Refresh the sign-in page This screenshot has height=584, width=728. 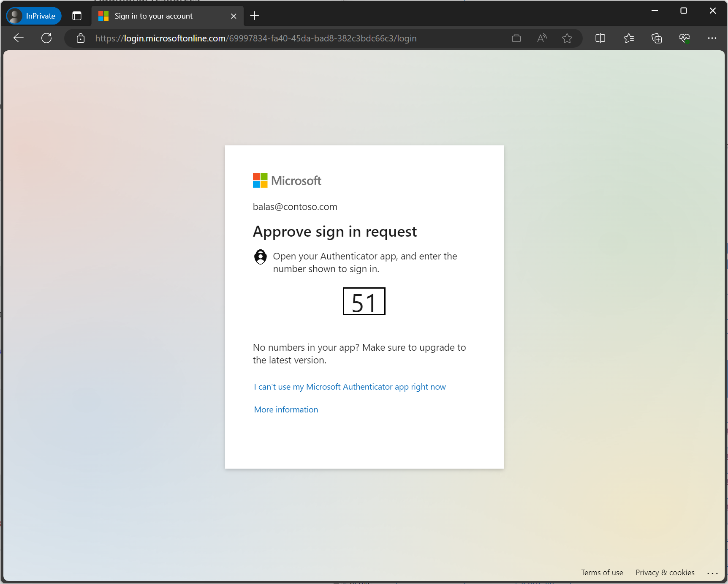46,38
